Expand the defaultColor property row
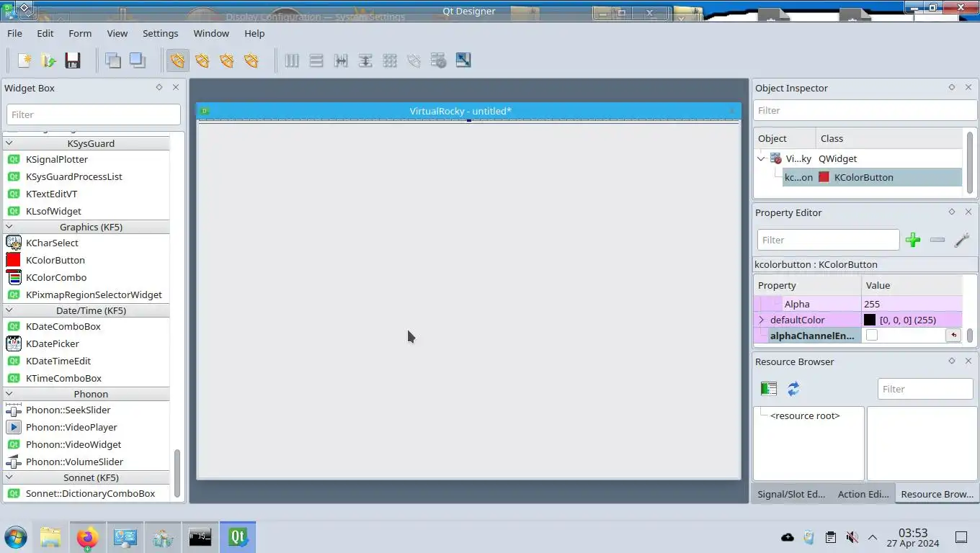The width and height of the screenshot is (980, 553). tap(762, 320)
